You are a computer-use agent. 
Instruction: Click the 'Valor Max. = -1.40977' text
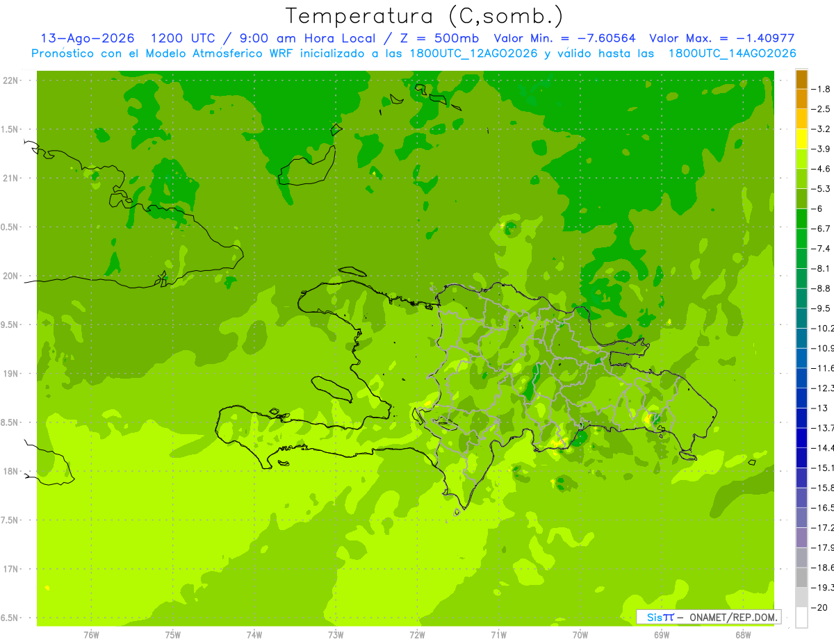tap(722, 39)
